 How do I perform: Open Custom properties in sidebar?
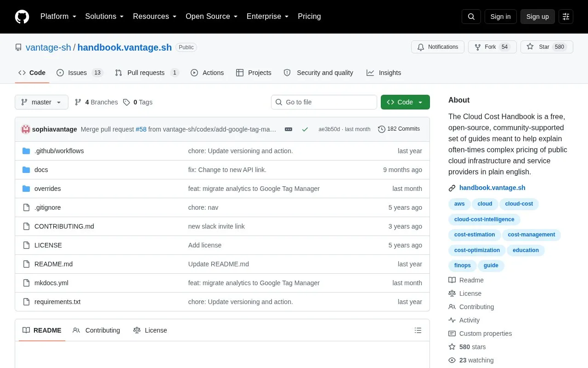tap(480, 333)
